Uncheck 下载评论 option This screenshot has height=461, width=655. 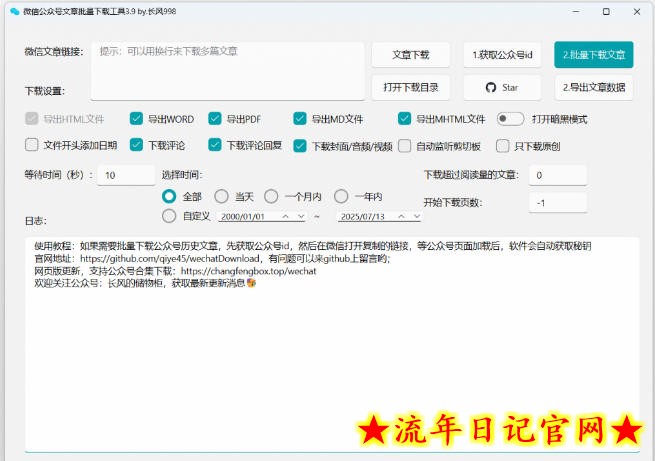click(136, 145)
